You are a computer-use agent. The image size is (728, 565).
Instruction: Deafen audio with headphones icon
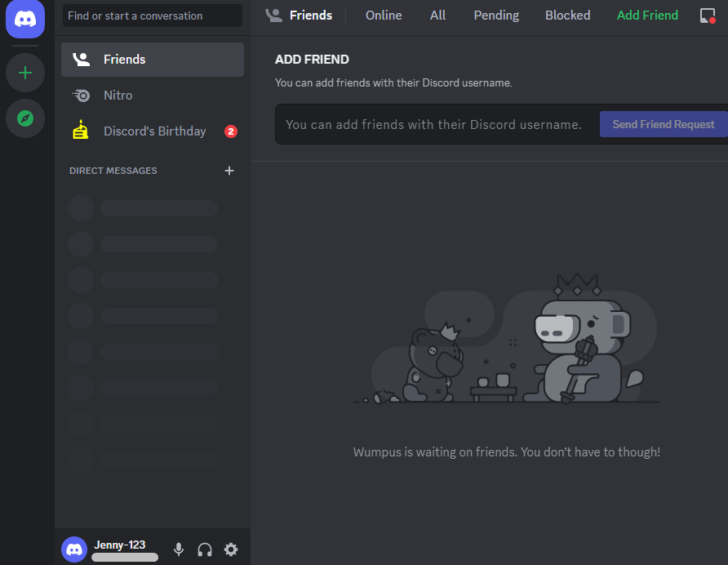[x=205, y=549]
